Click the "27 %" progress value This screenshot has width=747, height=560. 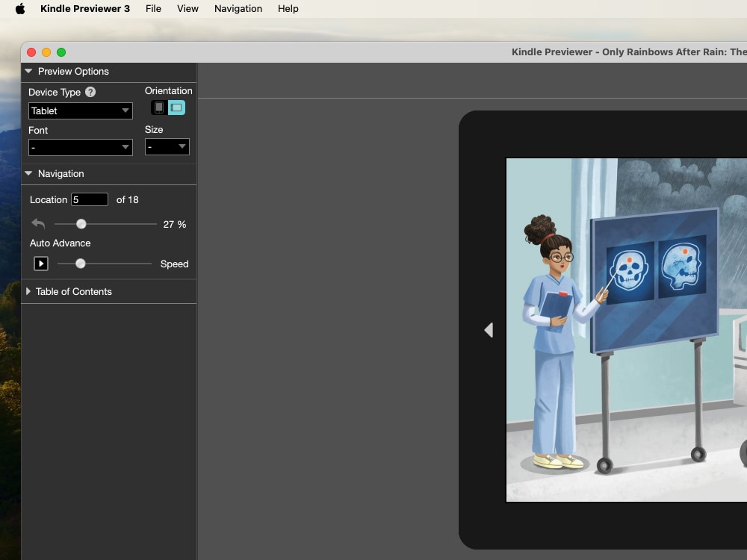point(174,224)
